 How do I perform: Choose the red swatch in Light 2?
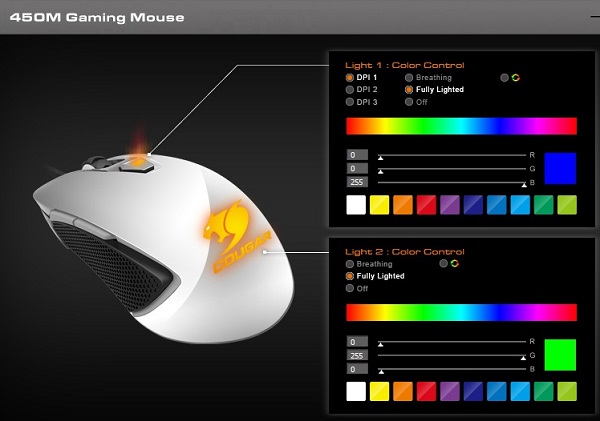pyautogui.click(x=426, y=392)
